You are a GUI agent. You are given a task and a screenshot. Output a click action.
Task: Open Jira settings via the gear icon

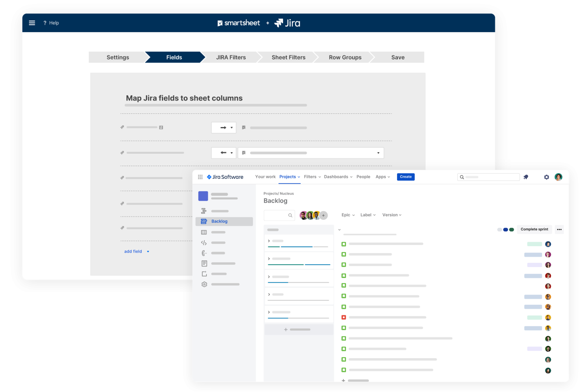[x=546, y=177]
